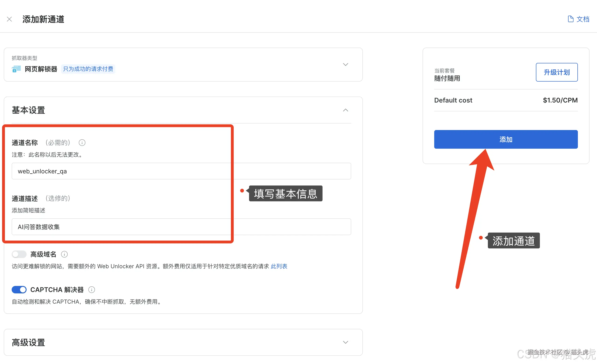Collapse the 基本设置 section
Viewport: 597px width, 364px height.
pyautogui.click(x=346, y=110)
